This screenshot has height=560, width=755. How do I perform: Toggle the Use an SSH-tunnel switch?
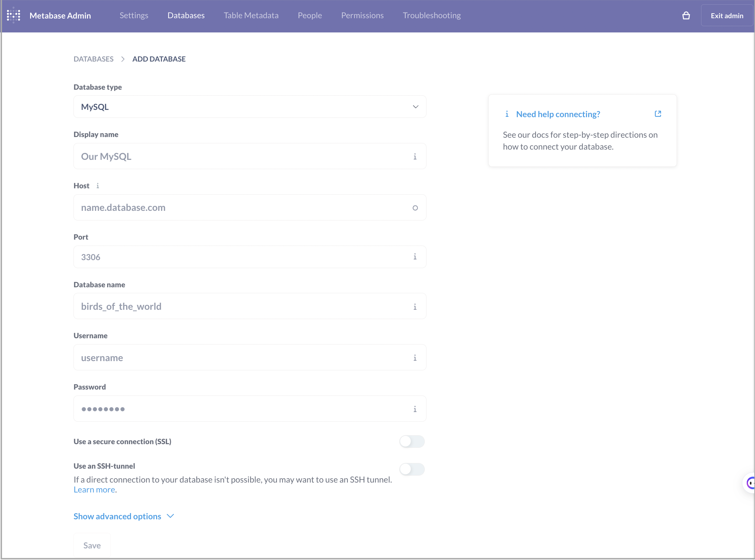[411, 469]
